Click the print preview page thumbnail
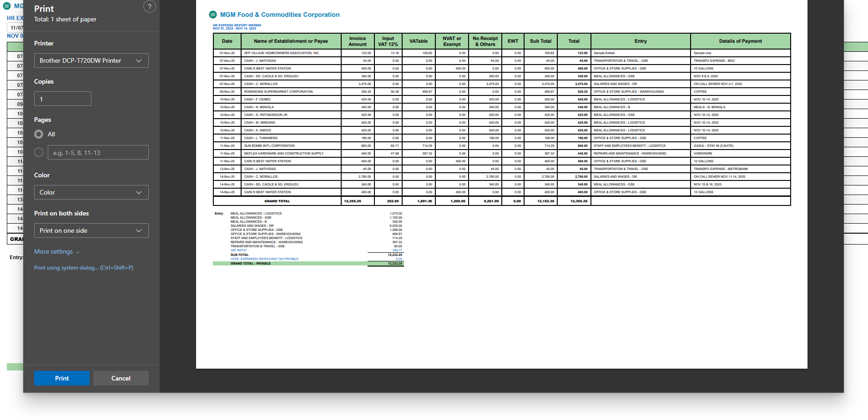The image size is (868, 420). pyautogui.click(x=502, y=184)
